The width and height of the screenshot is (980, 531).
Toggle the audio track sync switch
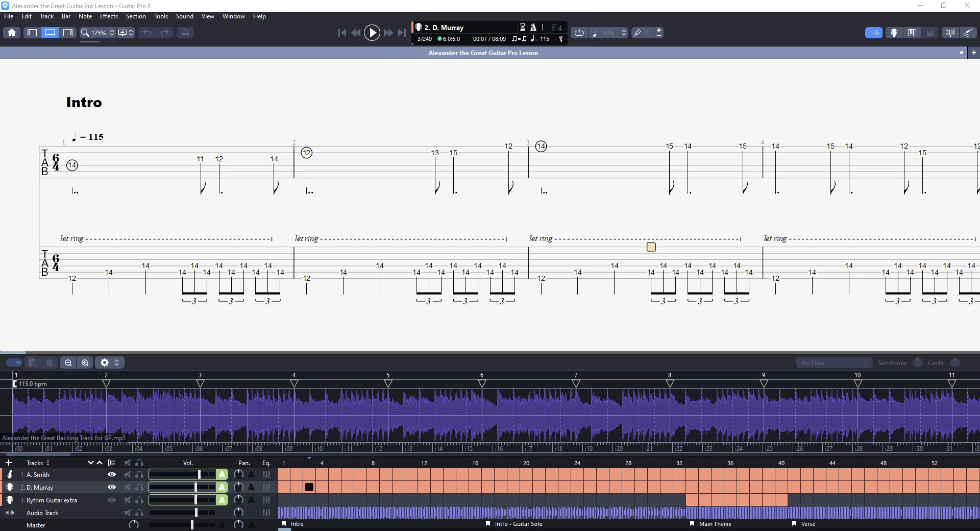pos(14,363)
